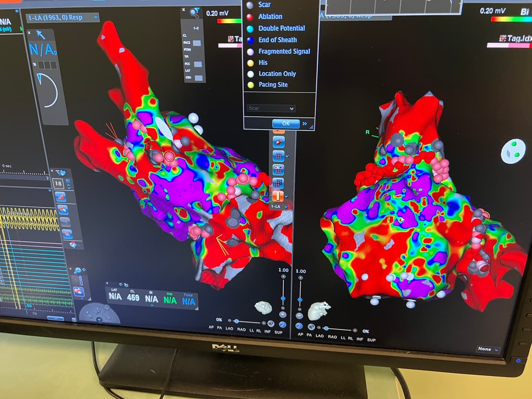Screen dimensions: 532x399
Task: Click the torso thumbnail in left map view
Action: tap(263, 307)
